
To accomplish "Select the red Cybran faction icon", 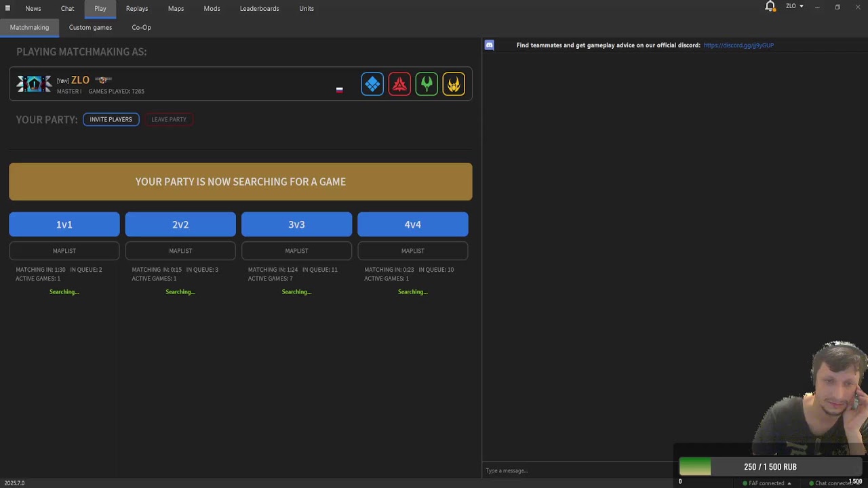I will click(x=399, y=84).
